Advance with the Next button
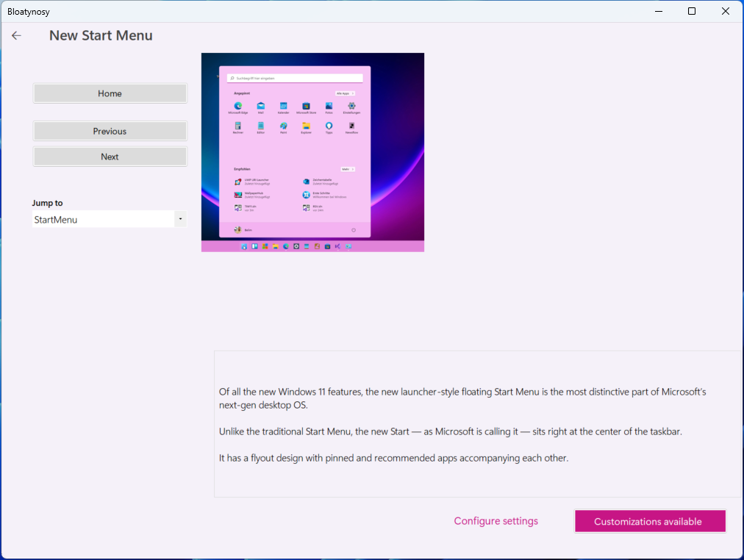Viewport: 744px width, 560px height. 110,157
